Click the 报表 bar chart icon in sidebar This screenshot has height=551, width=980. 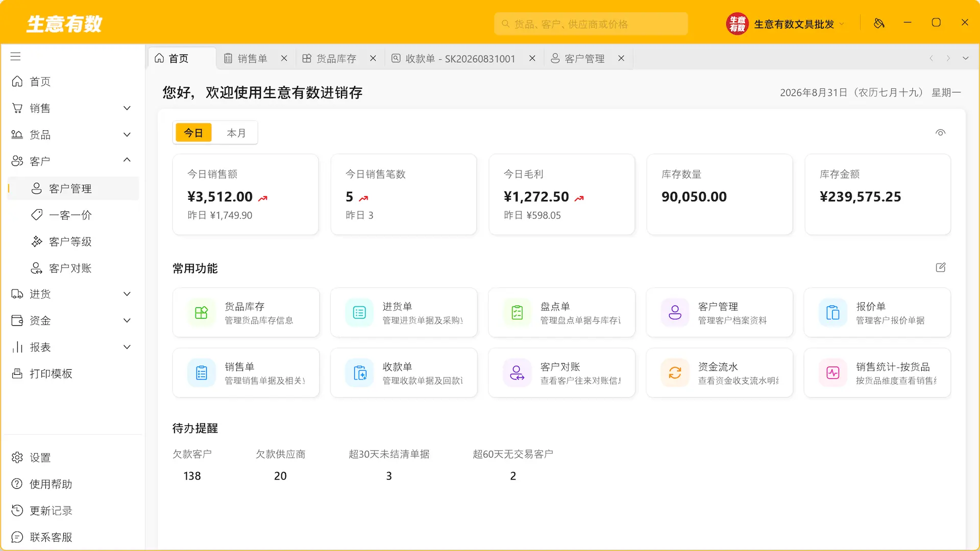(17, 347)
